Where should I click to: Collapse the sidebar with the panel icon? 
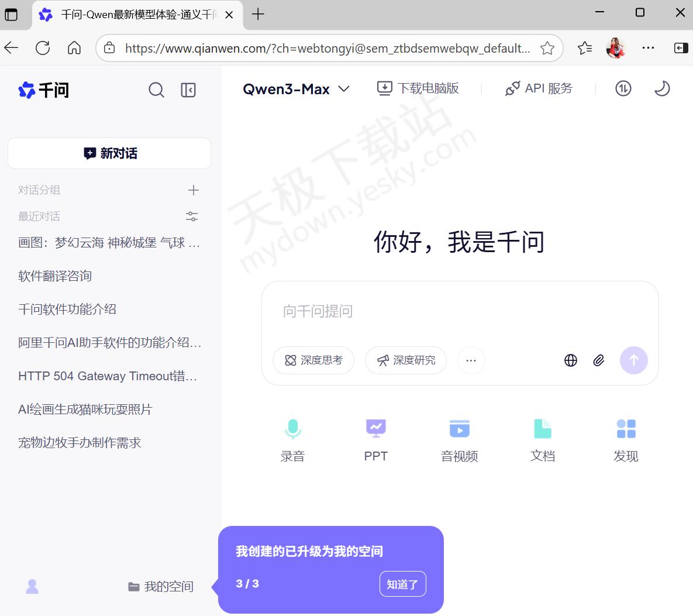(x=188, y=90)
